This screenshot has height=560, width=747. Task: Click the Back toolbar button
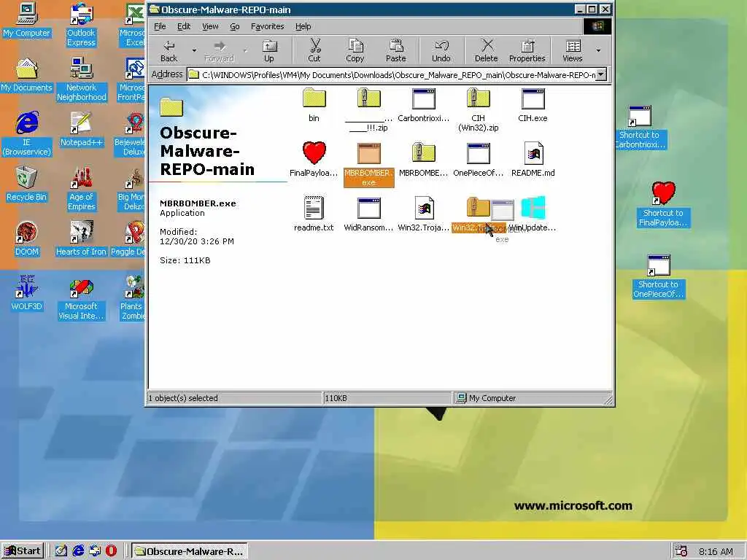169,51
